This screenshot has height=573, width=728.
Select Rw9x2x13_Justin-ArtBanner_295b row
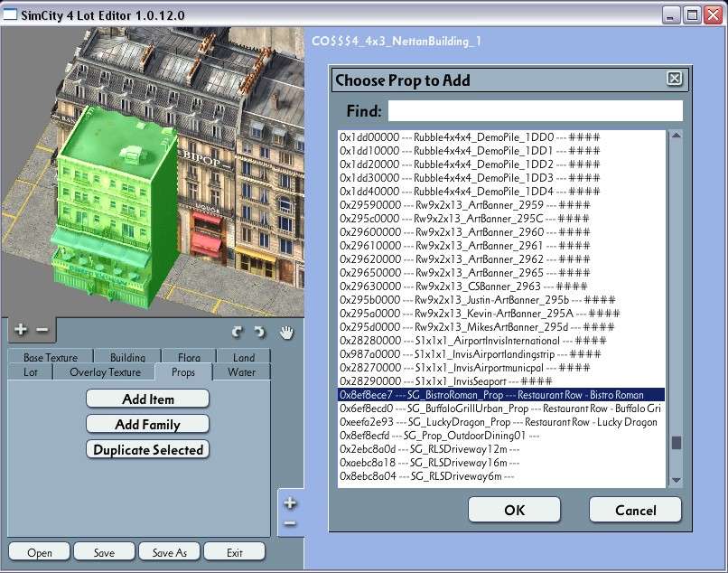coord(501,300)
